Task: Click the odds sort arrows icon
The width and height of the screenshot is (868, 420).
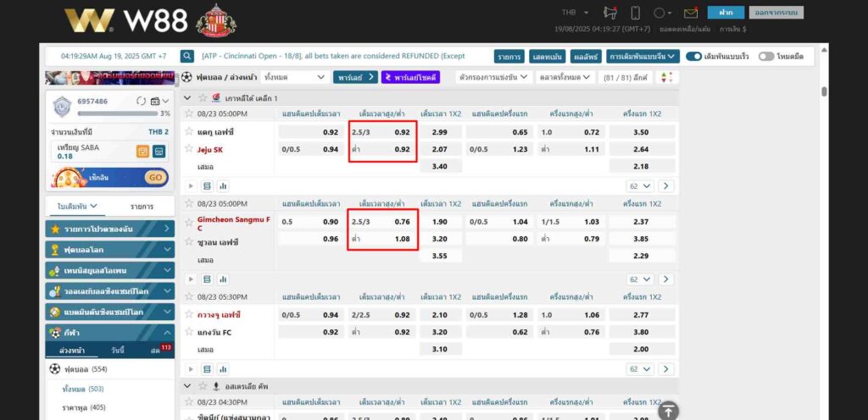Action: click(x=667, y=77)
